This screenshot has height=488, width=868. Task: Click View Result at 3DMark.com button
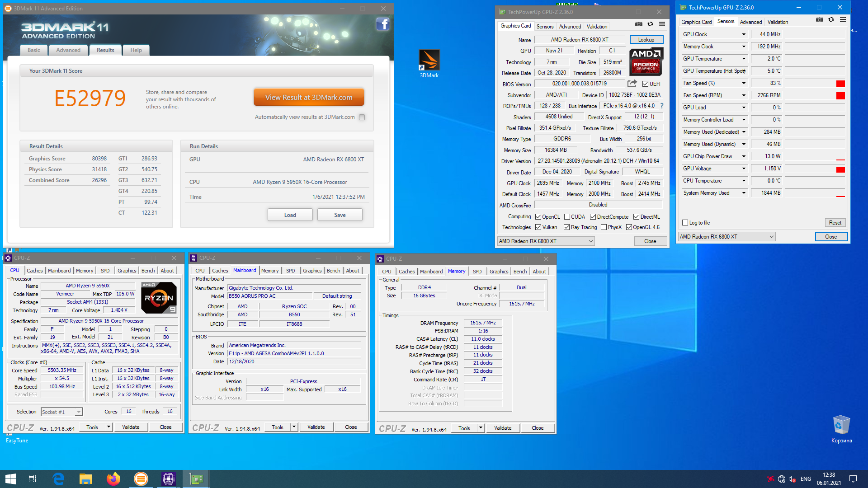(309, 97)
